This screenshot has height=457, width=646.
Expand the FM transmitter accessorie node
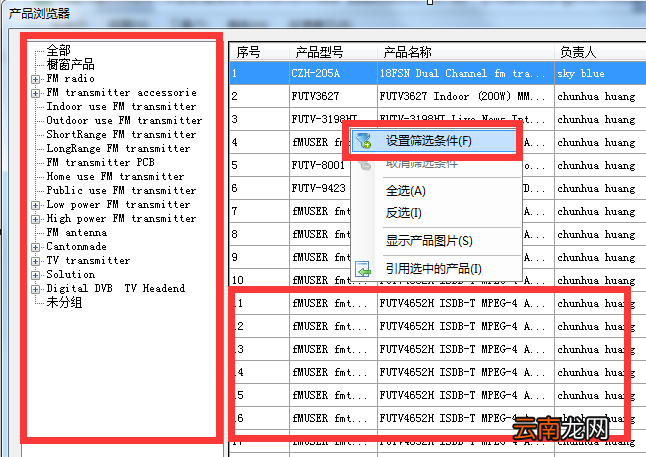tap(35, 93)
